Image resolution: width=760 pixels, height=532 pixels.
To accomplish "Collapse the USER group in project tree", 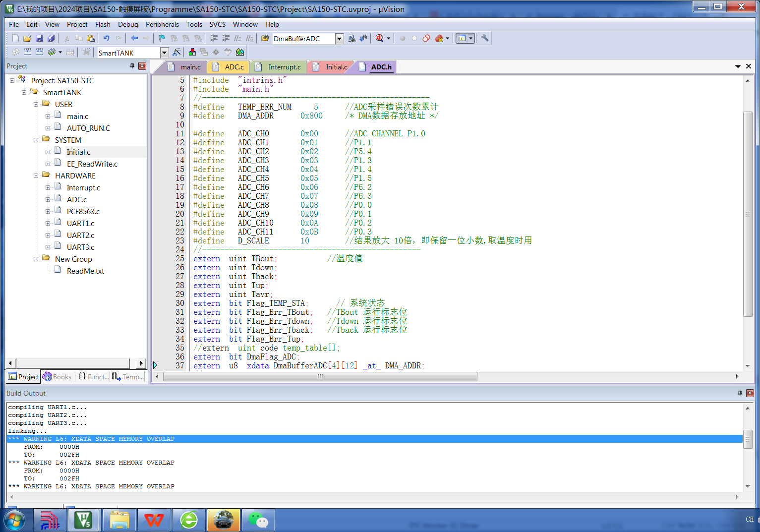I will pyautogui.click(x=36, y=105).
